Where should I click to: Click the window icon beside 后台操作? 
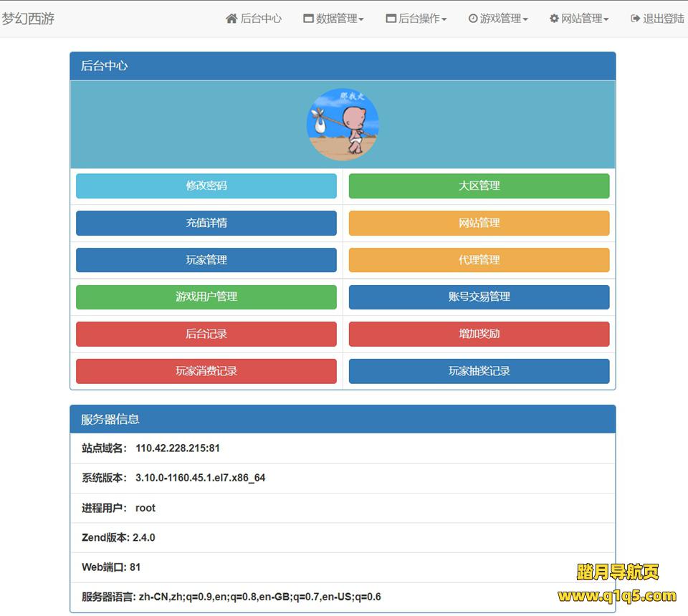(391, 19)
